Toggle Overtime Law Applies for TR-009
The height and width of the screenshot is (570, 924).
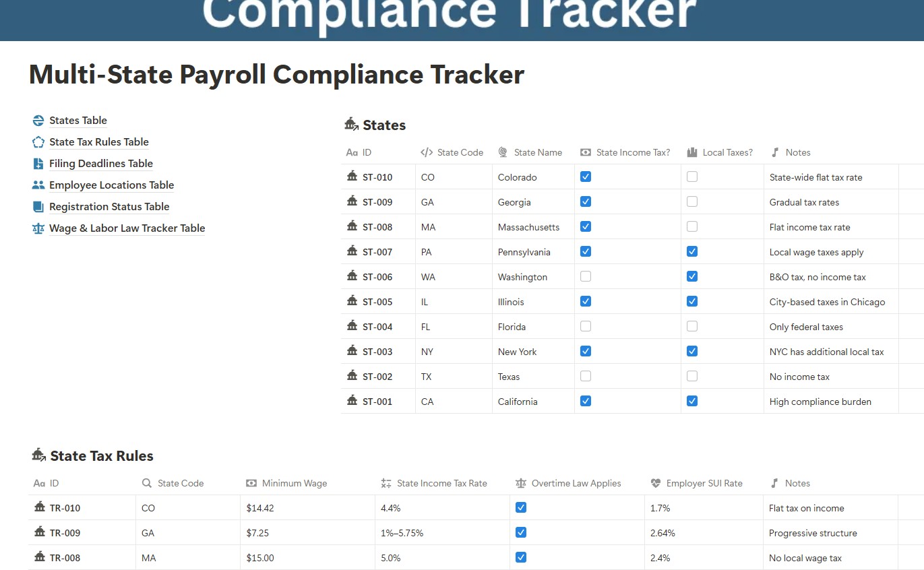[521, 532]
